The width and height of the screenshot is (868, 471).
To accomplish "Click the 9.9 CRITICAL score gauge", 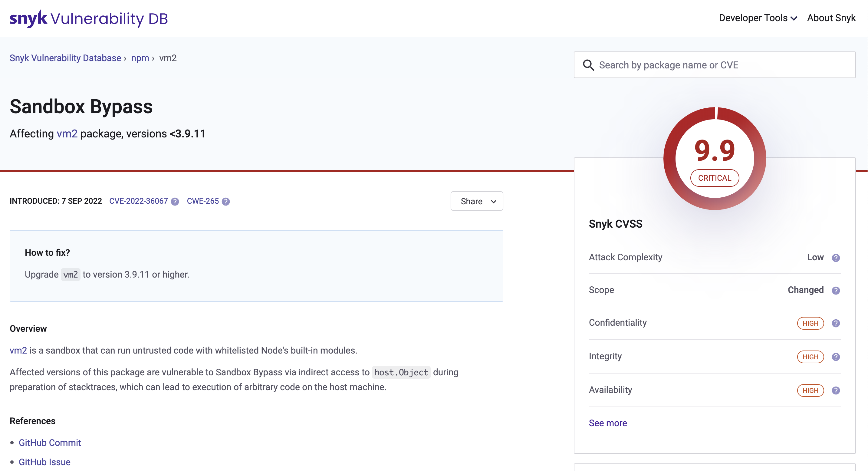I will point(715,158).
